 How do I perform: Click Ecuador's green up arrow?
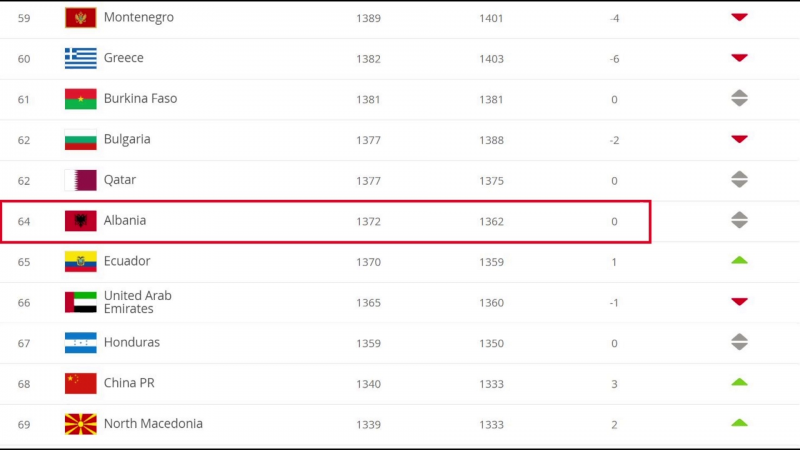(x=739, y=260)
